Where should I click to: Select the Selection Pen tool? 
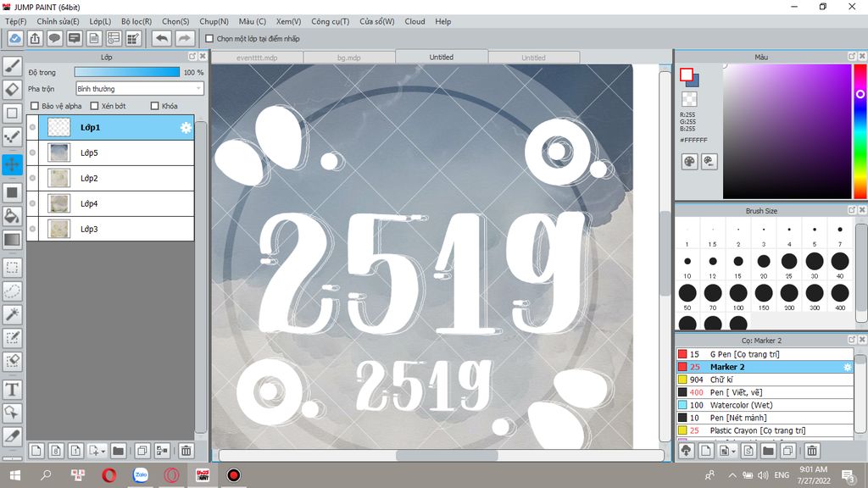coord(12,337)
